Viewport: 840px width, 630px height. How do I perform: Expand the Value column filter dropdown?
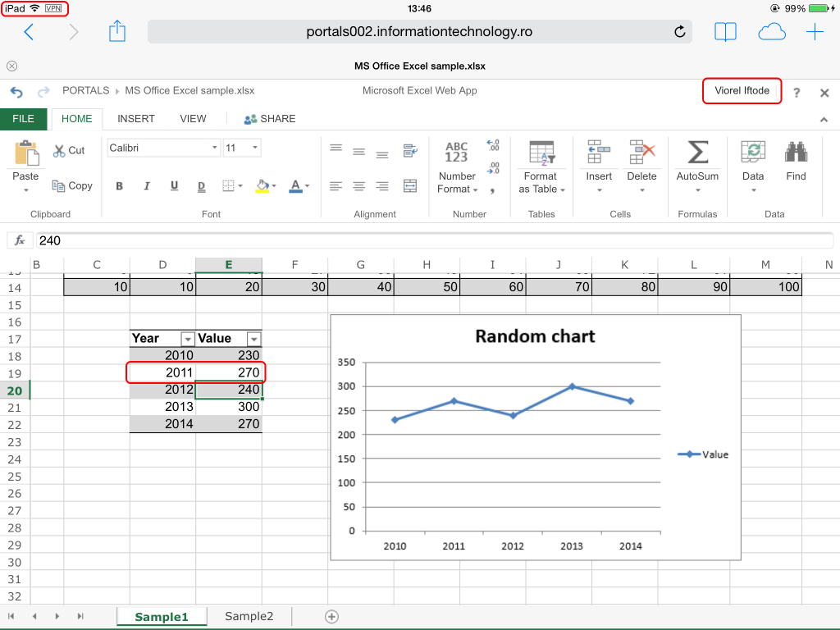tap(253, 339)
